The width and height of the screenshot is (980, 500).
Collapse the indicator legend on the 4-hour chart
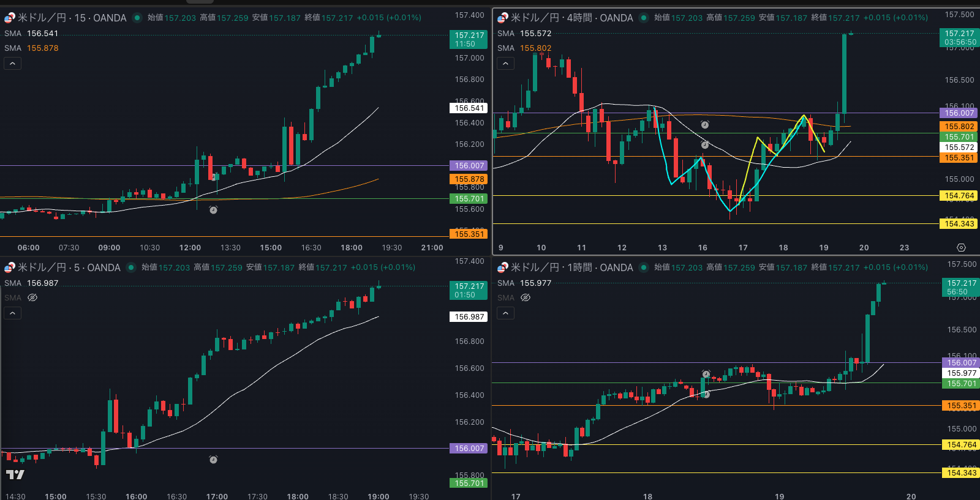[x=505, y=64]
